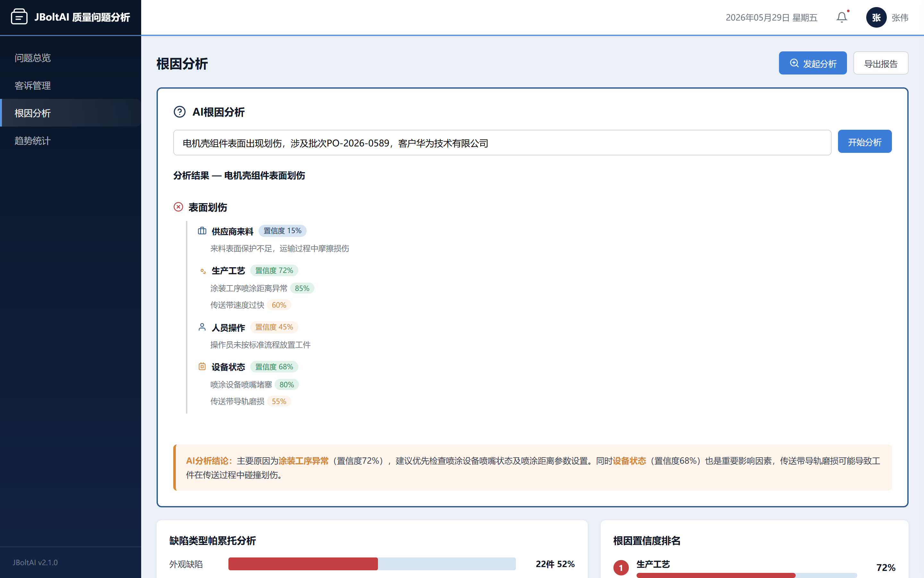This screenshot has width=924, height=578.
Task: Click the username 张伟
Action: coord(900,18)
